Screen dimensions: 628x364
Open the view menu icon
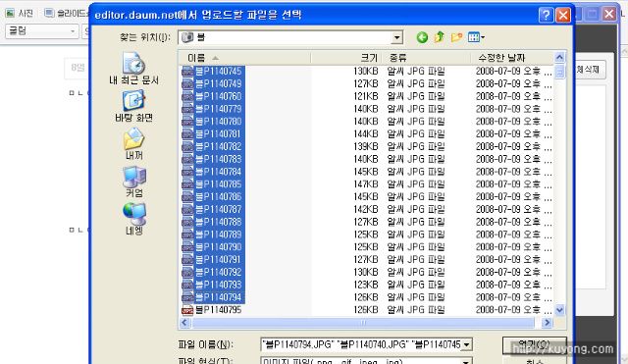[x=476, y=37]
